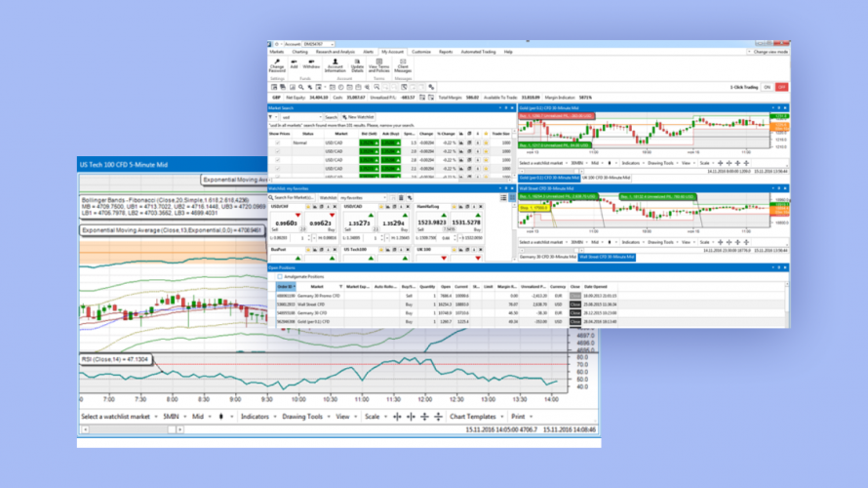Screen dimensions: 868x488
Task: Click the yellow Stop order label on Wall Street chart
Action: 533,208
